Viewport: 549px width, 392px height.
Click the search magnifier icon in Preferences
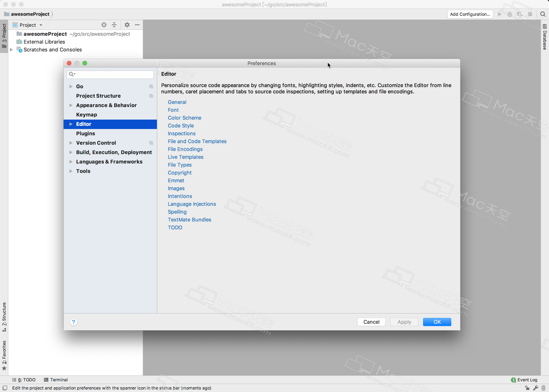pyautogui.click(x=72, y=74)
